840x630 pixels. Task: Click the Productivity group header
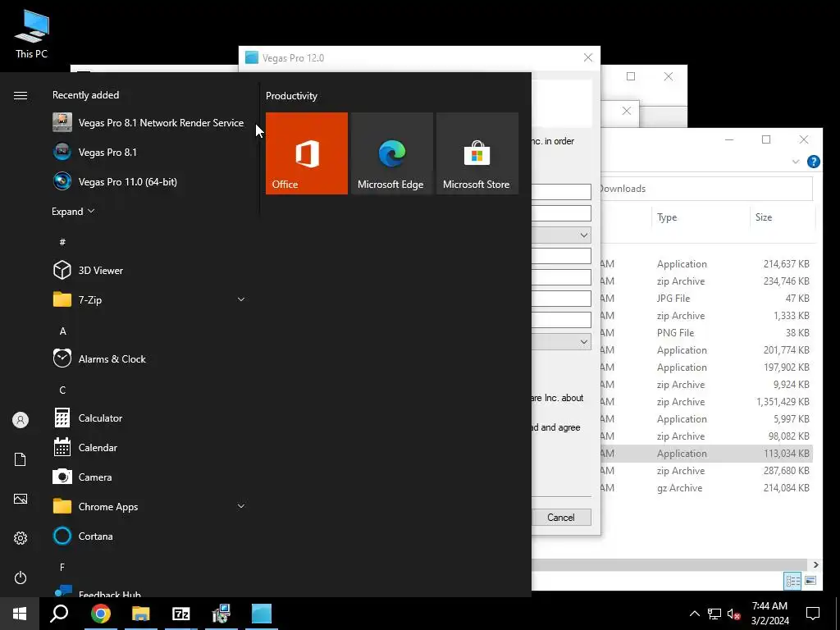point(291,96)
